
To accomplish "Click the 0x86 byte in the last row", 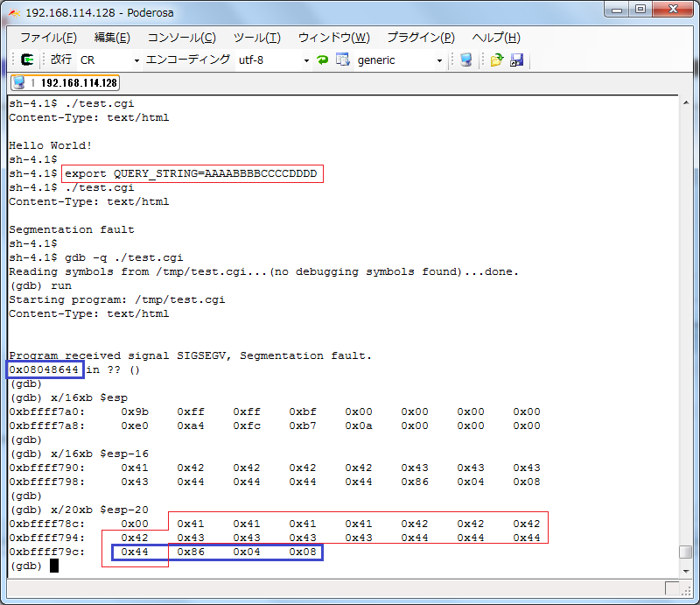I will pos(191,552).
